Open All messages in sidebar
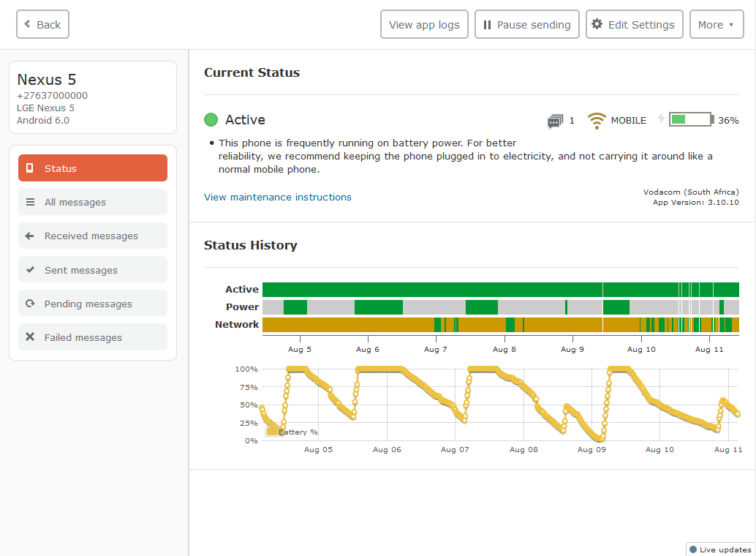756x556 pixels. [x=93, y=202]
